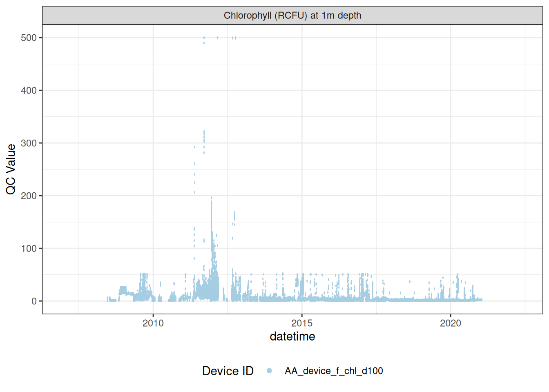The image size is (549, 392).
Task: Select the 'datetime' x-axis title
Action: (292, 336)
